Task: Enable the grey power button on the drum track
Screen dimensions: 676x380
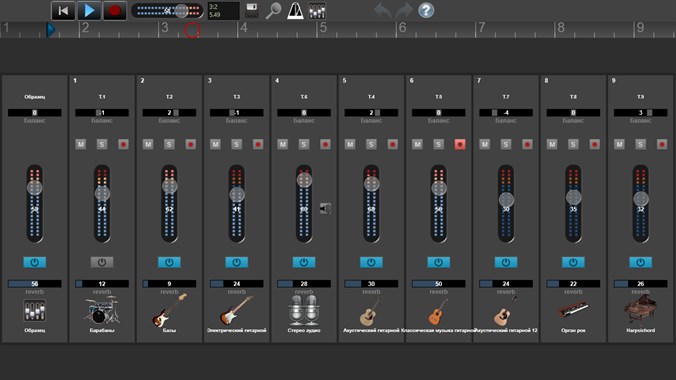Action: pos(102,262)
